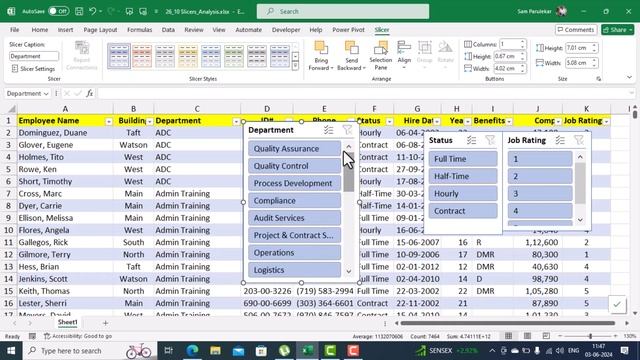Select Audit Services slicer item
640x360 pixels.
(x=294, y=218)
